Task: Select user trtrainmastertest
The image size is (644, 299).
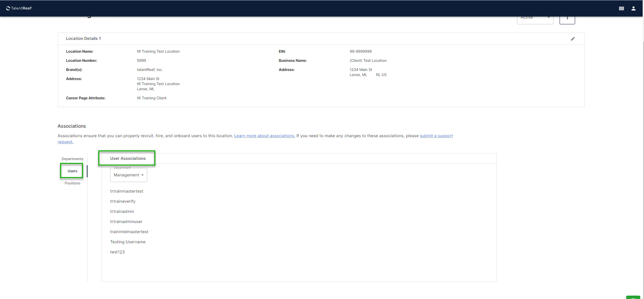Action: 127,191
